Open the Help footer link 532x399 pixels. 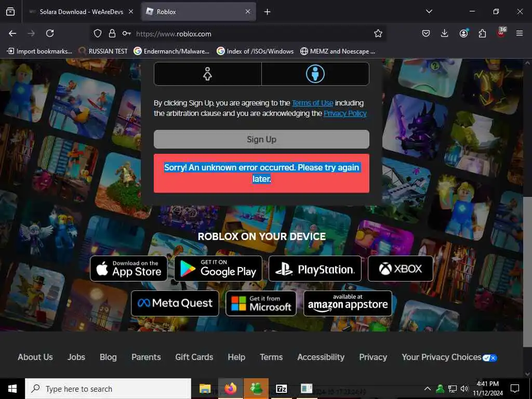pyautogui.click(x=236, y=357)
